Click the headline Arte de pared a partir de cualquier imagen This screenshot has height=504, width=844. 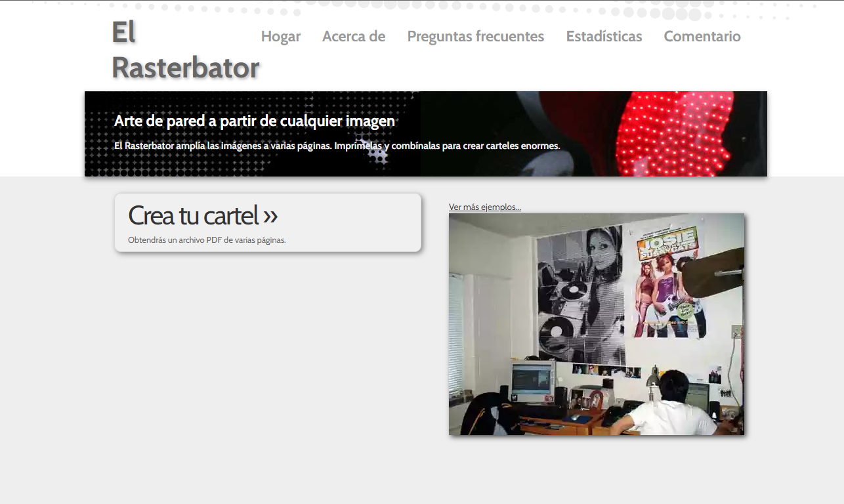click(254, 121)
